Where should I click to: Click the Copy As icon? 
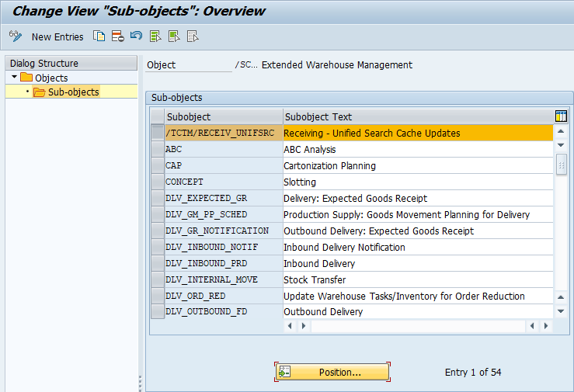point(99,36)
